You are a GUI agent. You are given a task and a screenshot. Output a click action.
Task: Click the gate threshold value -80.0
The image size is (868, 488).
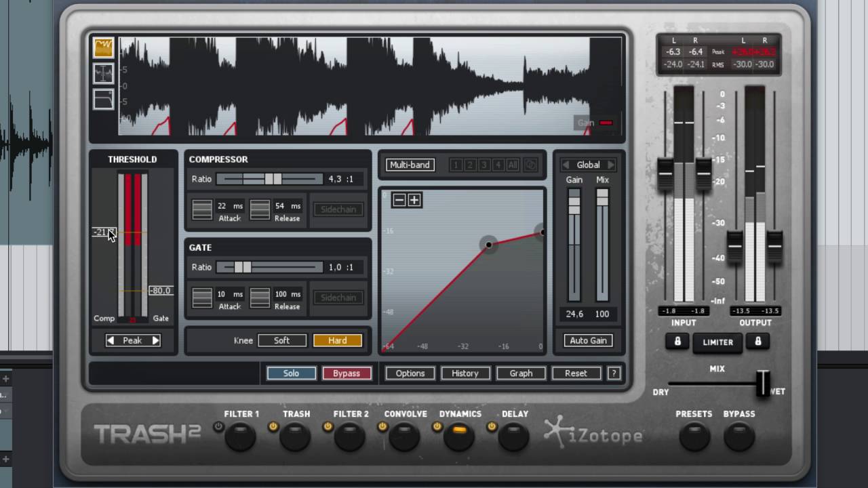(161, 291)
